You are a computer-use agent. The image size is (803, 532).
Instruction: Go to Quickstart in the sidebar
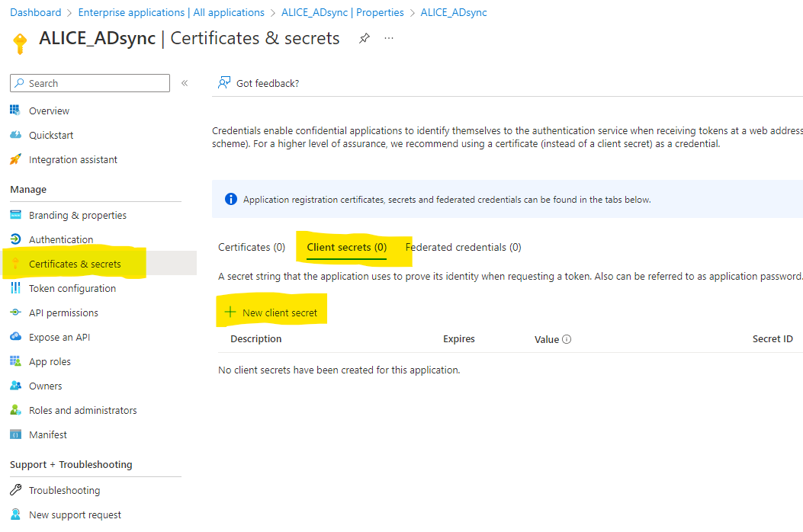coord(50,135)
